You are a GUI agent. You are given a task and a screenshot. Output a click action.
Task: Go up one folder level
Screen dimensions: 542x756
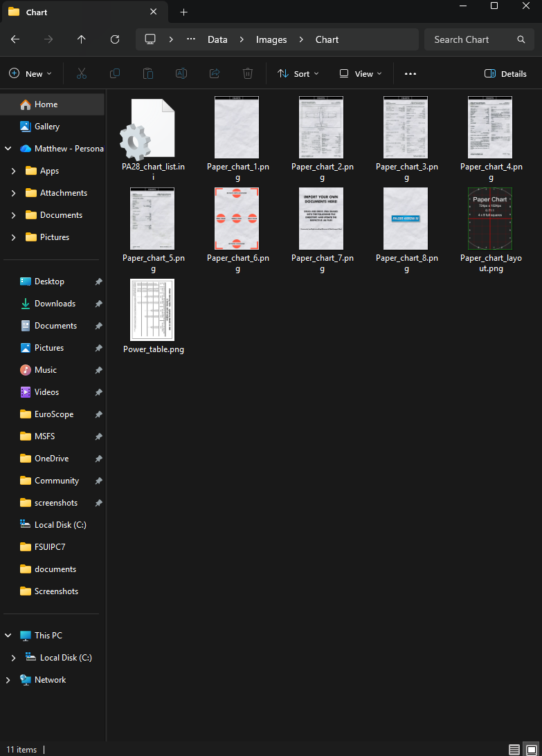[x=82, y=39]
